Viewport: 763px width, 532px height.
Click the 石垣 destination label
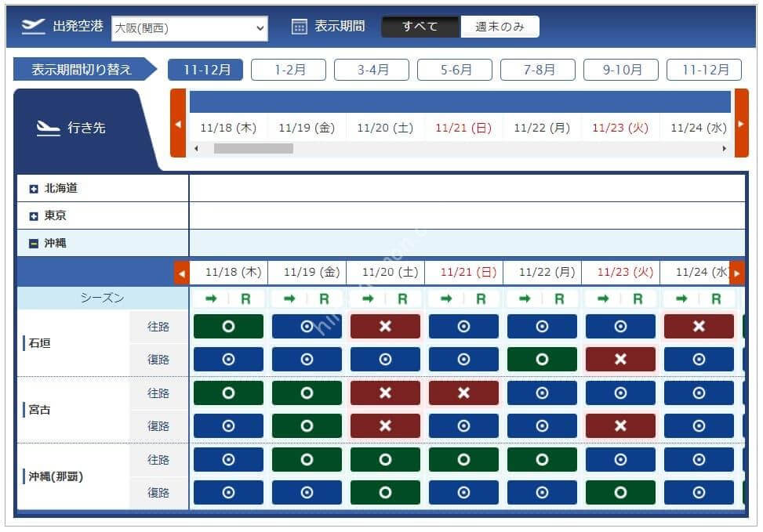39,343
